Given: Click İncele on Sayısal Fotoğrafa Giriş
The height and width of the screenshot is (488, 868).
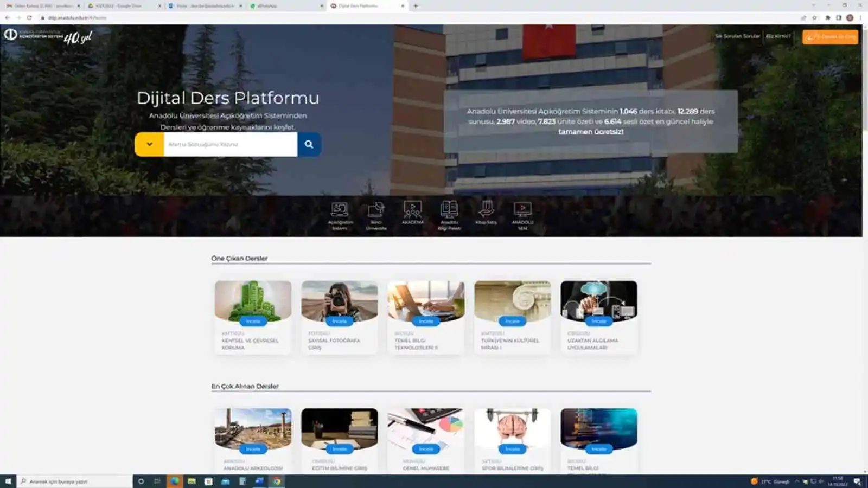Looking at the screenshot, I should (x=340, y=321).
